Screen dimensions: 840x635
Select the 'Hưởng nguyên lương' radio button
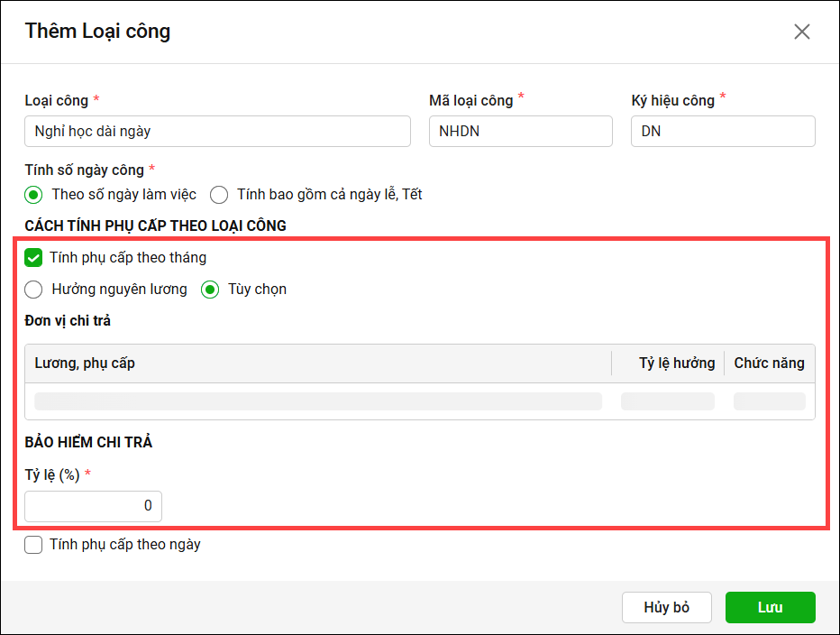(33, 290)
